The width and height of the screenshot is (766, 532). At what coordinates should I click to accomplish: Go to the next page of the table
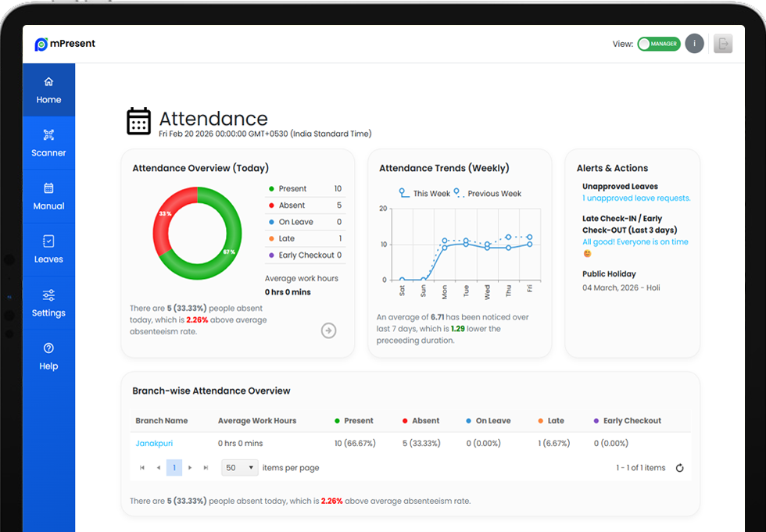pyautogui.click(x=189, y=467)
